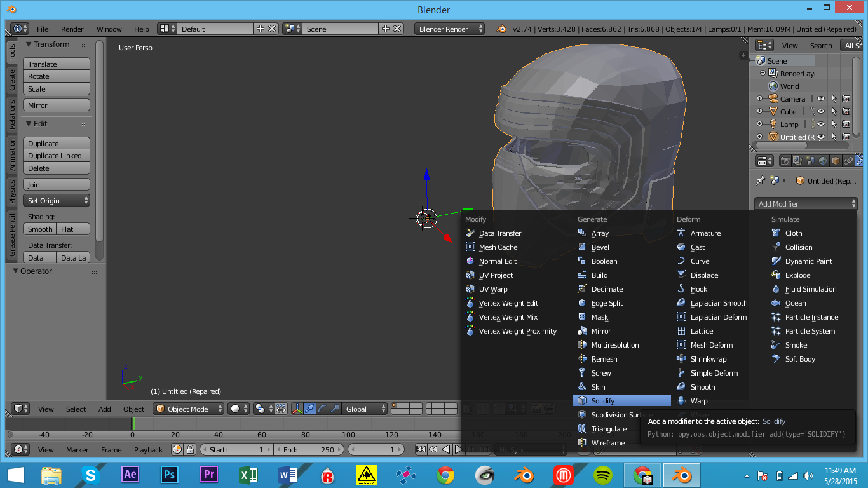Open the Add Modifier dropdown
Viewport: 868px width, 488px height.
806,204
